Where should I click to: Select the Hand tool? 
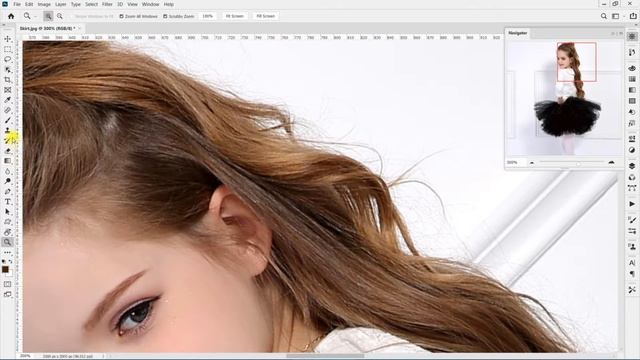click(x=7, y=232)
